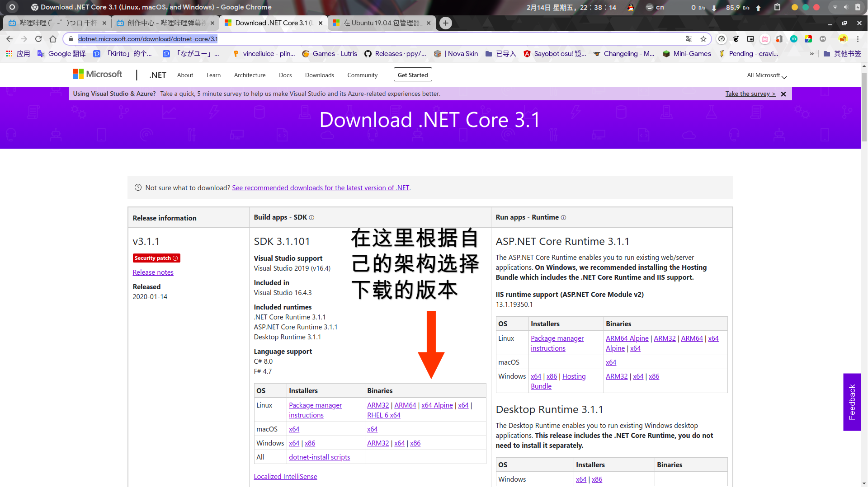
Task: Open the Architecture menu item
Action: [250, 75]
